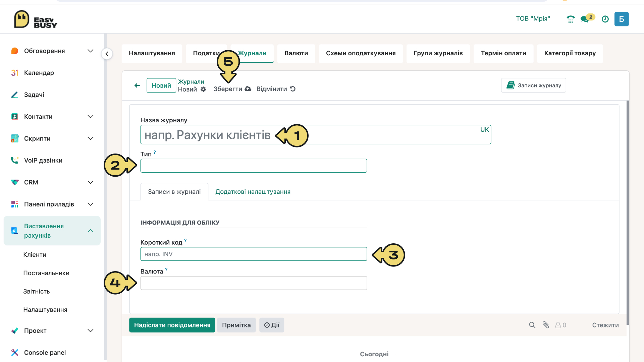Open the Тип dropdown field
The image size is (644, 362).
[254, 166]
